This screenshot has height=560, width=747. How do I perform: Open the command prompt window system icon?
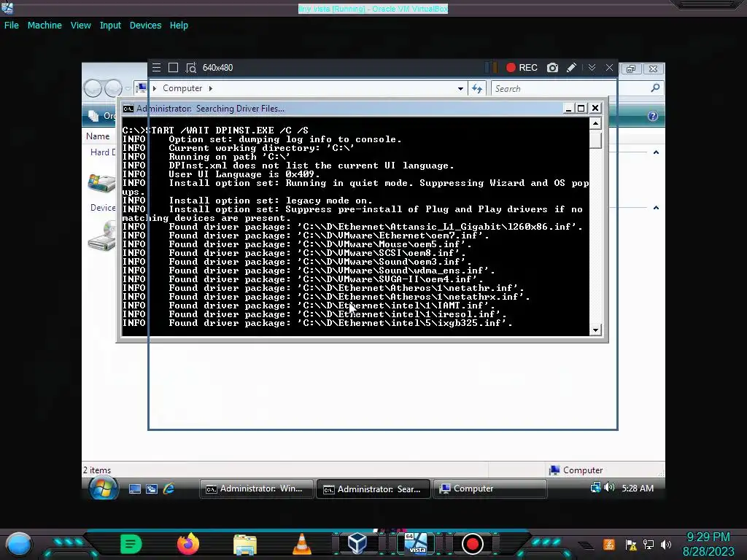pyautogui.click(x=128, y=109)
